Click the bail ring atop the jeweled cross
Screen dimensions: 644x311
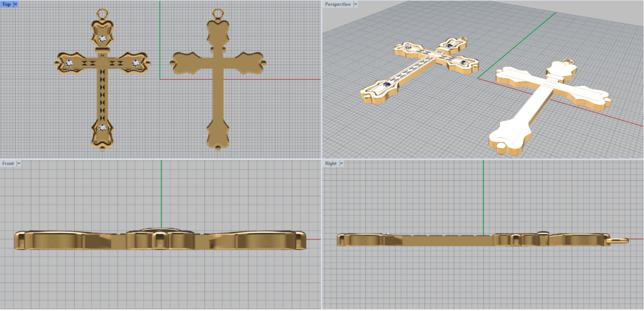pos(103,12)
